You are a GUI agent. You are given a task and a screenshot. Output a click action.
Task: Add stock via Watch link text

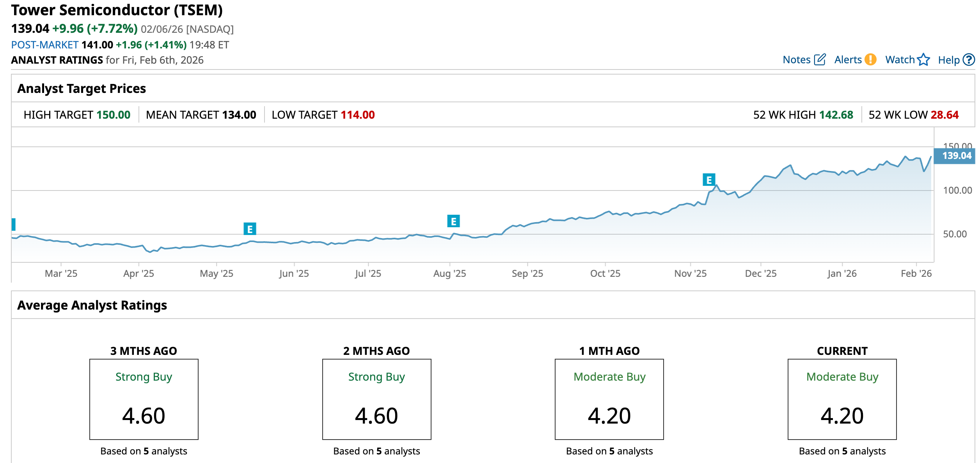tap(900, 60)
